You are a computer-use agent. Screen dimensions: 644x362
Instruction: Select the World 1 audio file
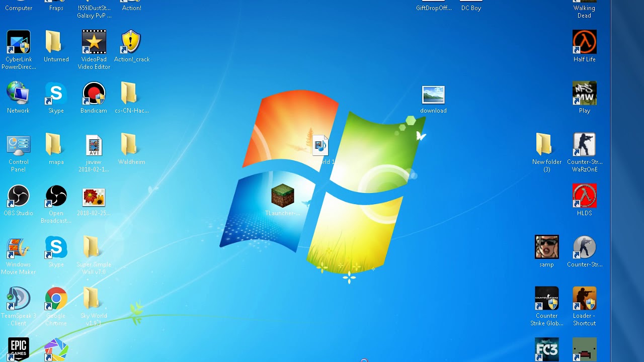click(x=320, y=146)
